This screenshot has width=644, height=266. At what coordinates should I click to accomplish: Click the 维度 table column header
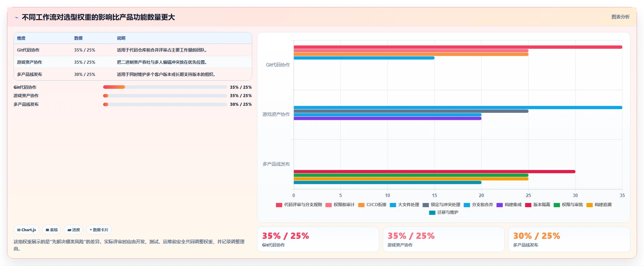pyautogui.click(x=21, y=38)
